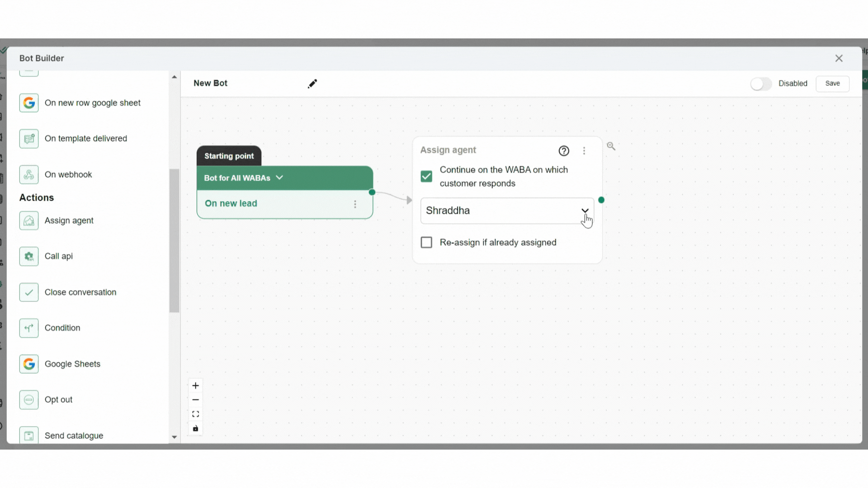Click the Assign agent output connector dot
Image resolution: width=868 pixels, height=488 pixels.
pos(601,200)
